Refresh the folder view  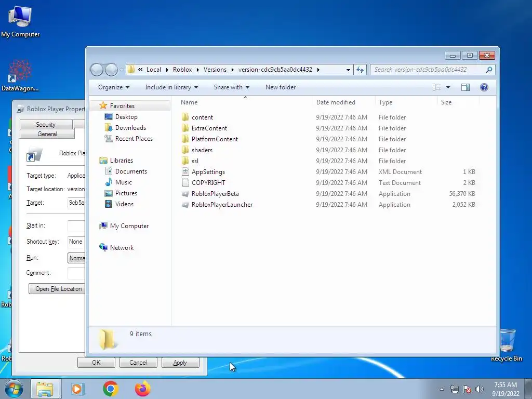(360, 70)
